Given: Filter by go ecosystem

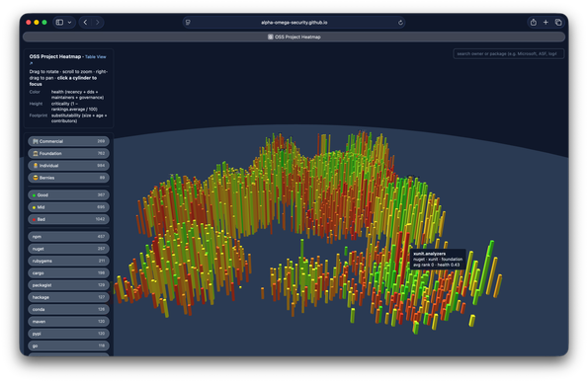Looking at the screenshot, I should (x=68, y=345).
